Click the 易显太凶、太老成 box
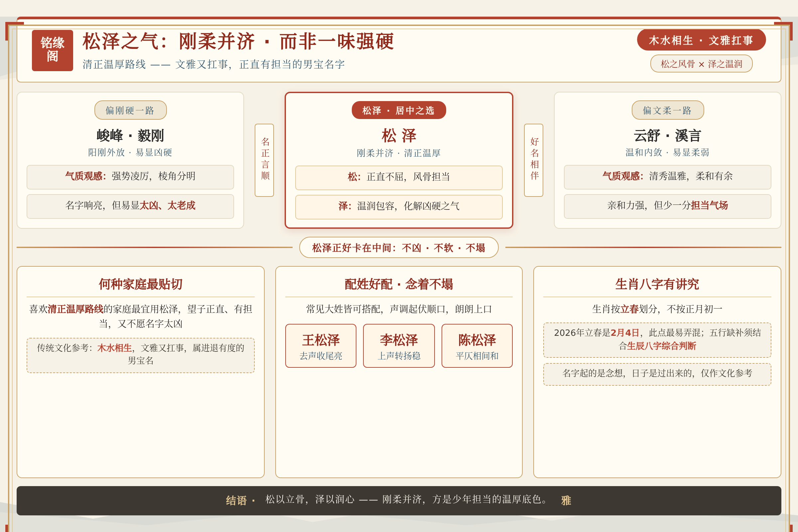Screen dimensions: 798x532 click(x=130, y=206)
